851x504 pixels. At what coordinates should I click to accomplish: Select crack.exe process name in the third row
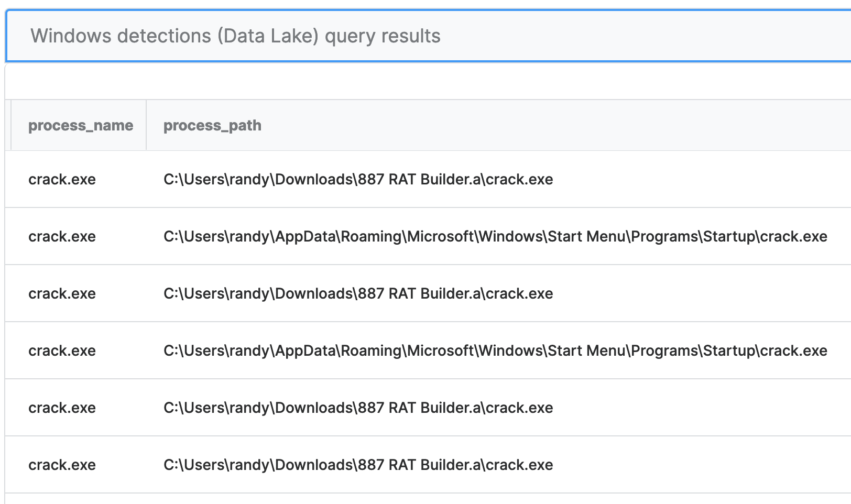point(62,293)
